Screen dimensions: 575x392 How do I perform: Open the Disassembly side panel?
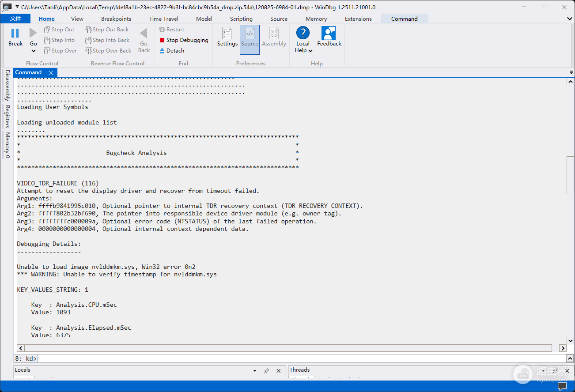pos(8,85)
